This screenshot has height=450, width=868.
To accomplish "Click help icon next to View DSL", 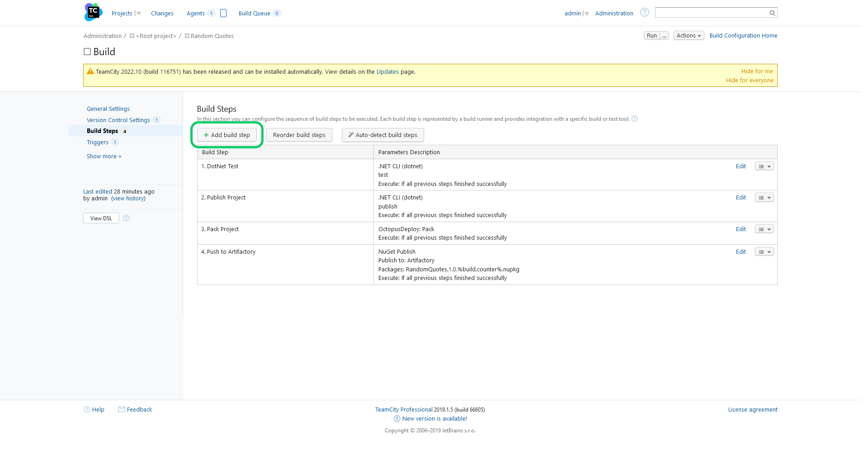I will [126, 218].
